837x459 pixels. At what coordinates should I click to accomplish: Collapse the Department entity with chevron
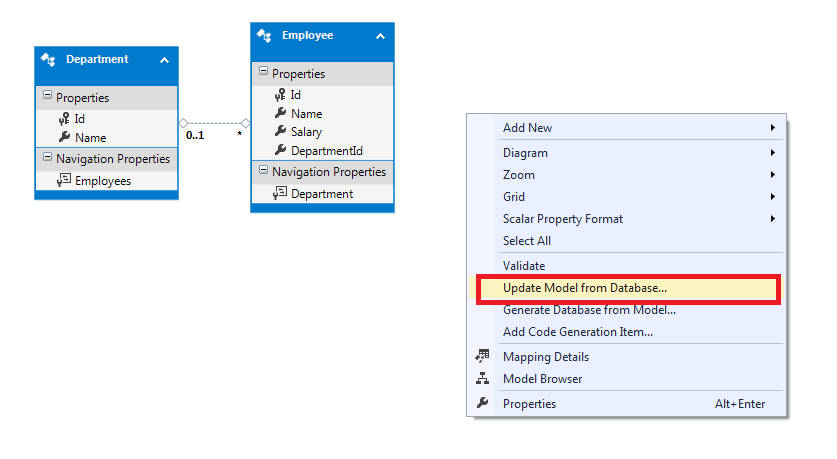(x=164, y=60)
